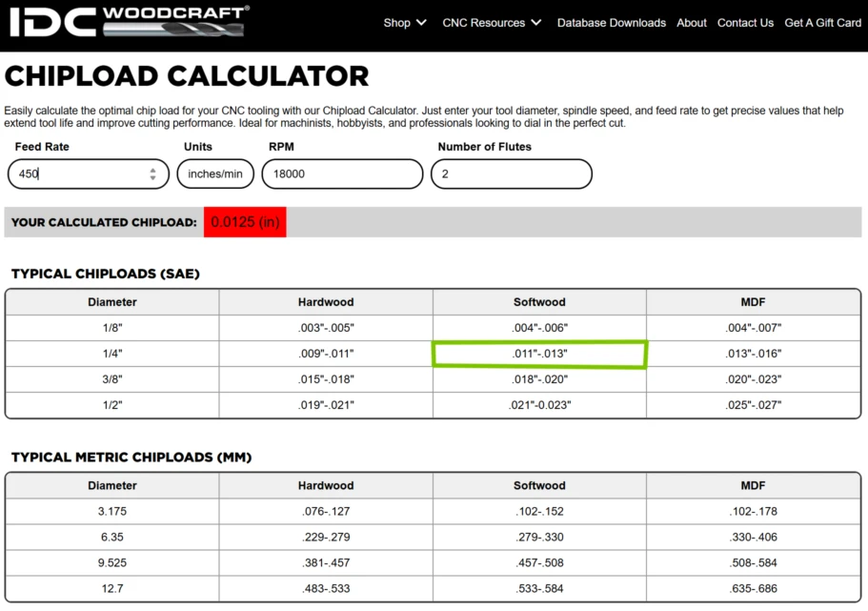The height and width of the screenshot is (611, 868).
Task: Open the Shop menu
Action: coord(405,23)
